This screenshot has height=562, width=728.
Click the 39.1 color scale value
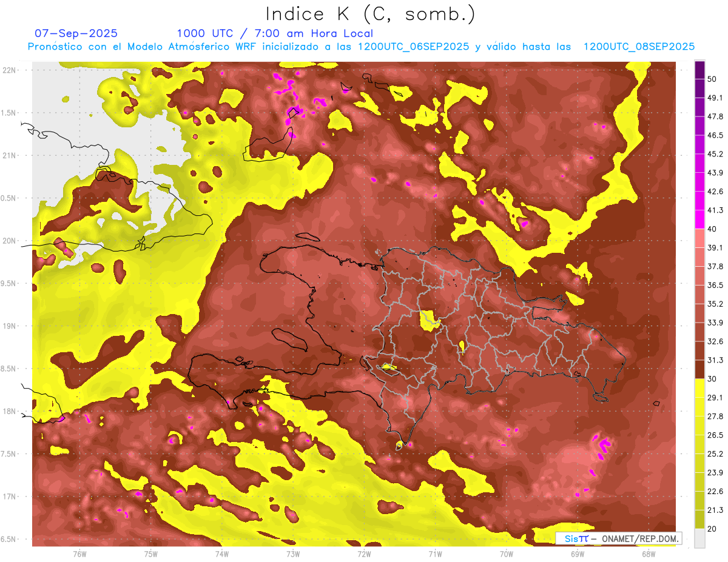click(x=715, y=247)
